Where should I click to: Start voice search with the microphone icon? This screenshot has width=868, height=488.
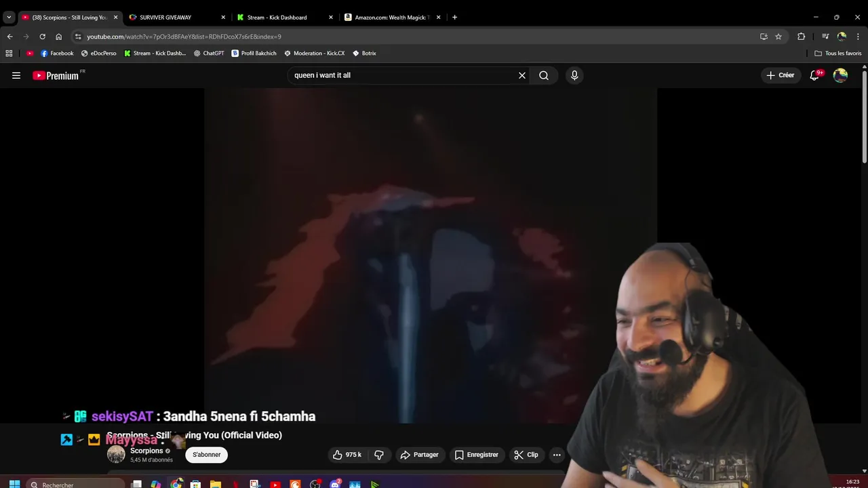pyautogui.click(x=574, y=75)
